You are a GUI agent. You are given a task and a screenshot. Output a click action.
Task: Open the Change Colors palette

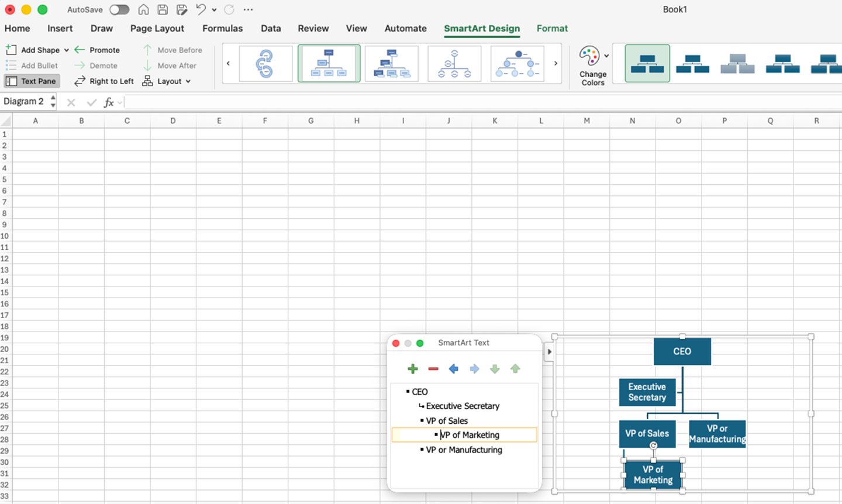pyautogui.click(x=593, y=66)
